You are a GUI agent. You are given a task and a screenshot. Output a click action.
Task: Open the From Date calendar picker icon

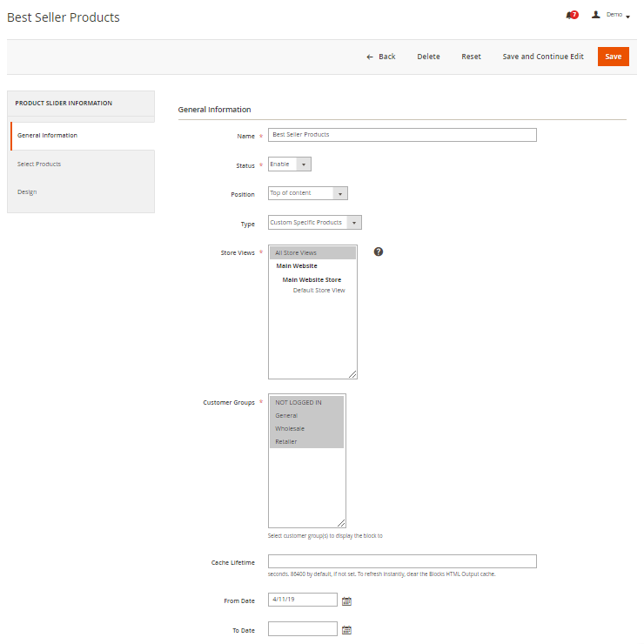click(346, 600)
